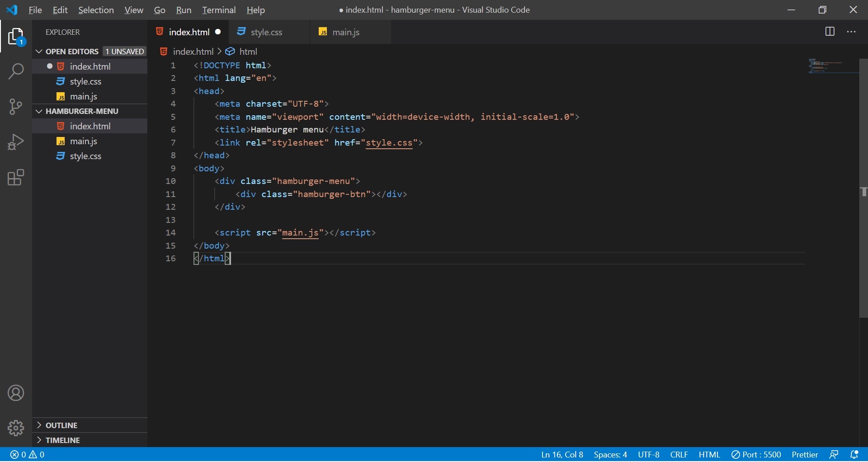The image size is (868, 462).
Task: Click the errors and warnings status indicator
Action: [28, 455]
